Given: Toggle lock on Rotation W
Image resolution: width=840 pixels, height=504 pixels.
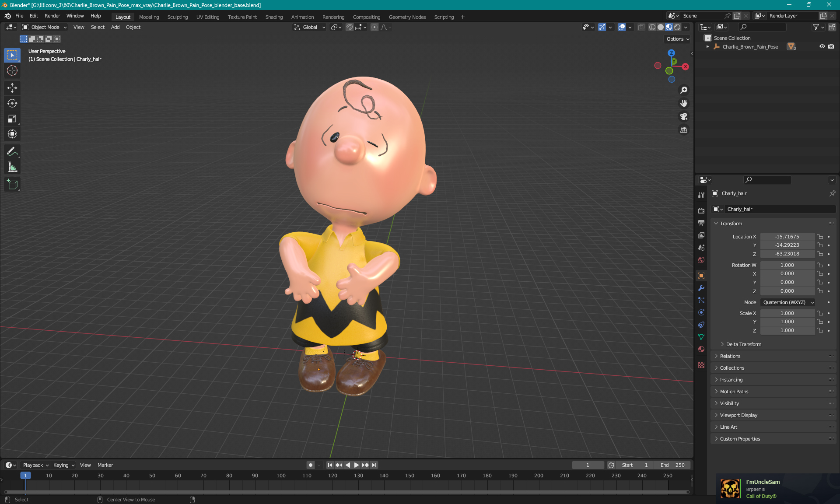Looking at the screenshot, I should click(820, 265).
